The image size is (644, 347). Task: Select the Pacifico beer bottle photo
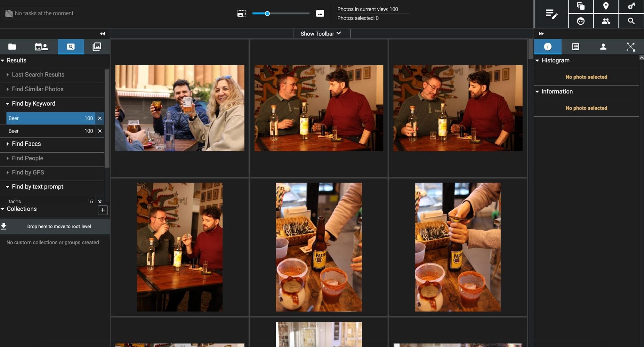pyautogui.click(x=319, y=247)
